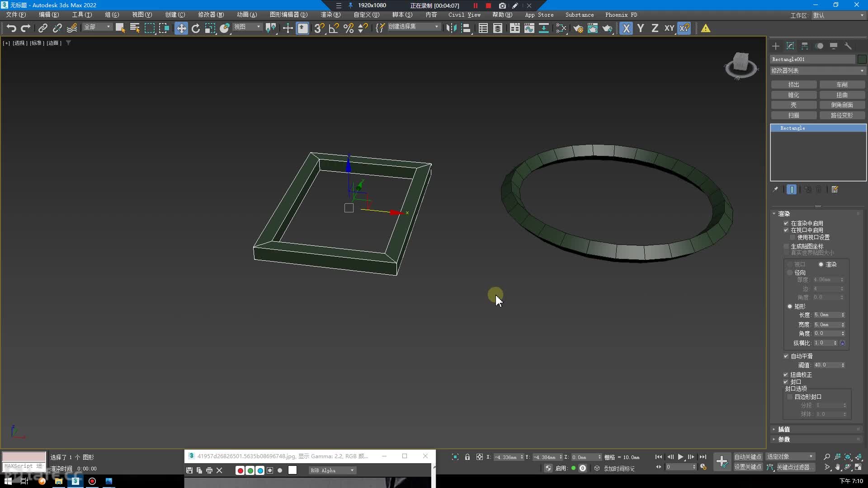Click the object color swatch beside Rectangle001

coord(862,59)
